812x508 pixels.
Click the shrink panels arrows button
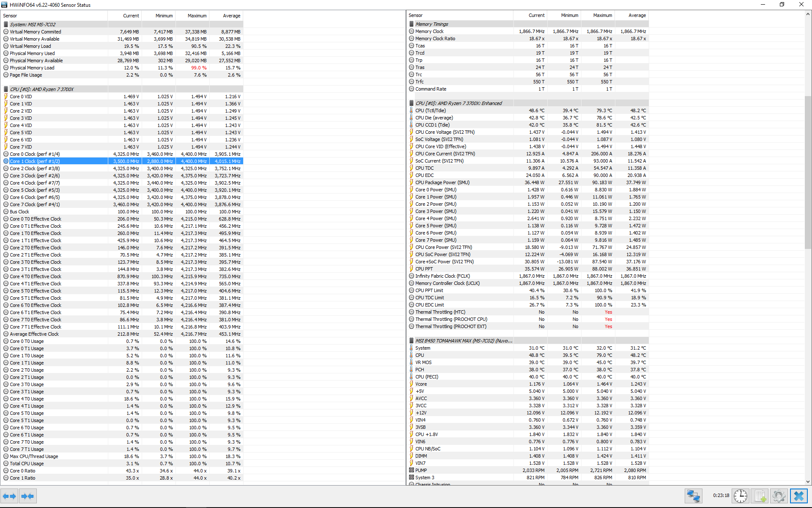[27, 496]
